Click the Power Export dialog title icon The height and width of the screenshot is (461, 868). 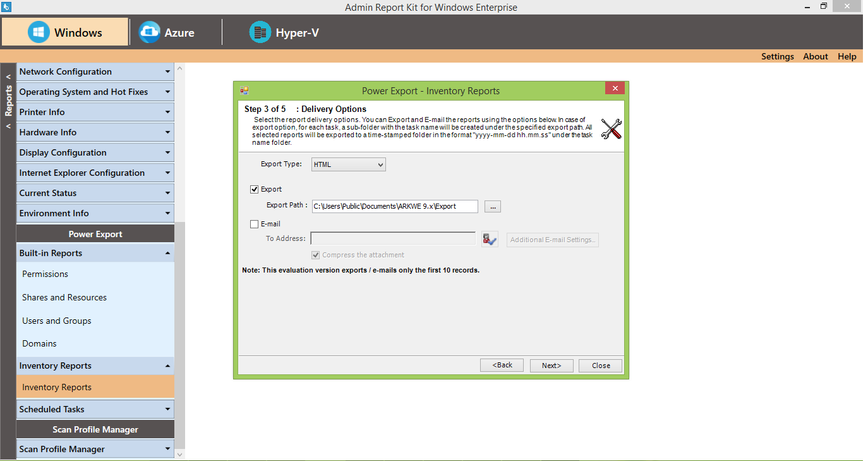click(x=244, y=90)
